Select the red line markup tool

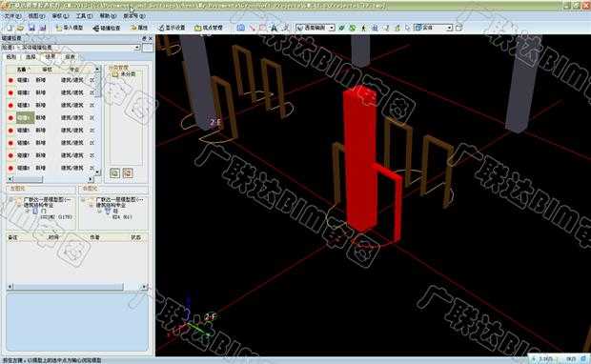[x=253, y=28]
